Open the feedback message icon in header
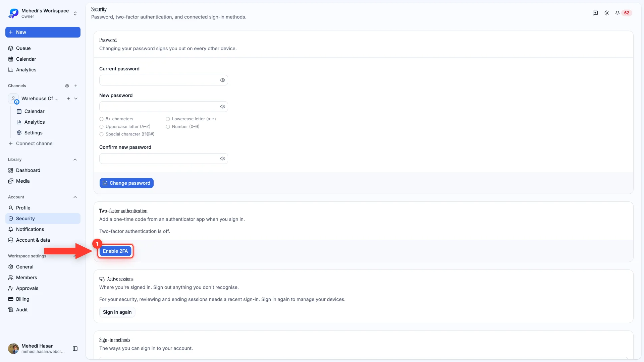Image resolution: width=644 pixels, height=362 pixels. point(595,13)
